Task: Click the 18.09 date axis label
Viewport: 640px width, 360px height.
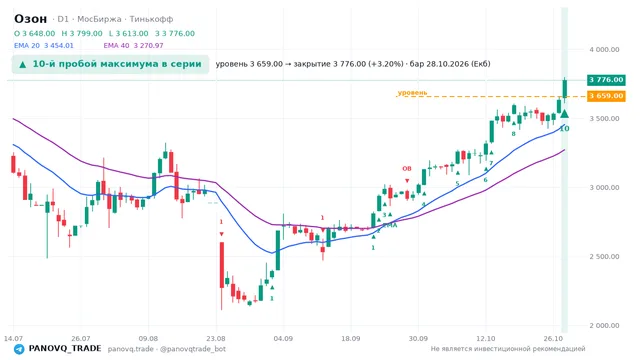Action: tap(351, 338)
